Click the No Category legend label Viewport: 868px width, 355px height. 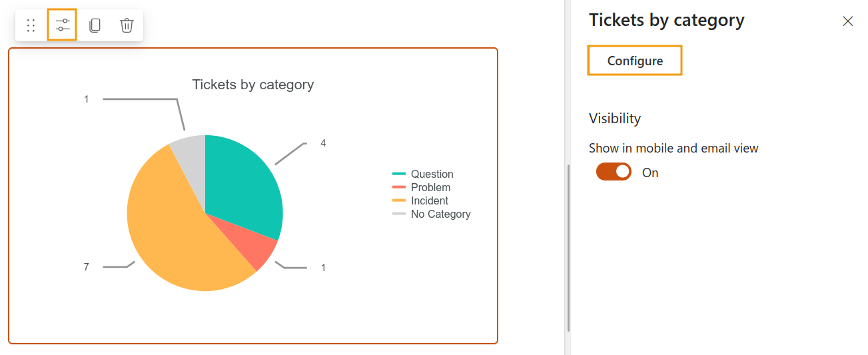441,214
